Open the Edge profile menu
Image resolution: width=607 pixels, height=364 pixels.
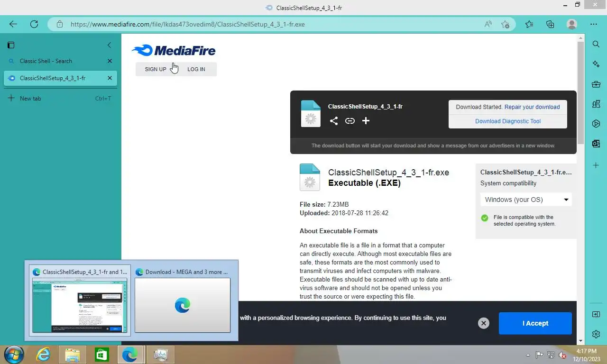point(572,24)
